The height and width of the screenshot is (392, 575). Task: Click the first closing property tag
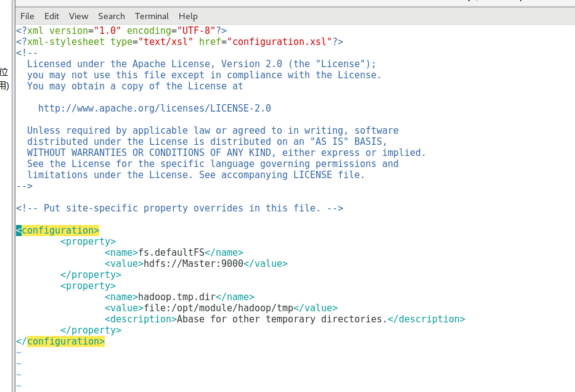pyautogui.click(x=91, y=275)
